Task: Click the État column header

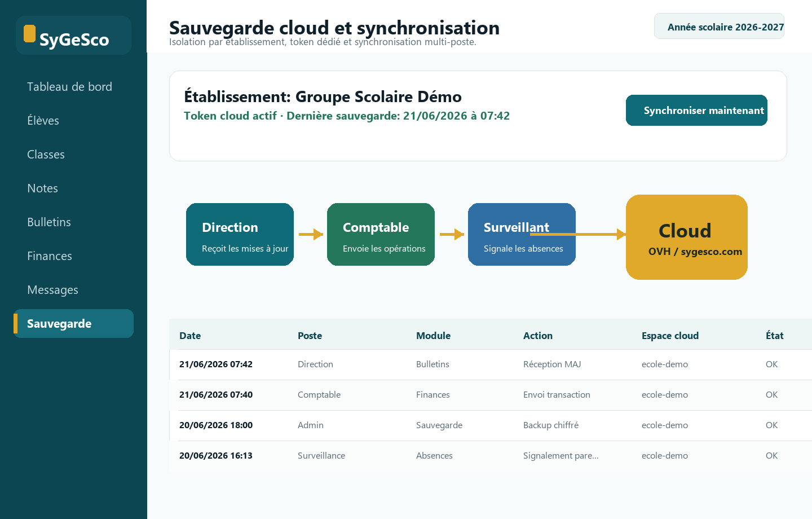Action: tap(774, 336)
